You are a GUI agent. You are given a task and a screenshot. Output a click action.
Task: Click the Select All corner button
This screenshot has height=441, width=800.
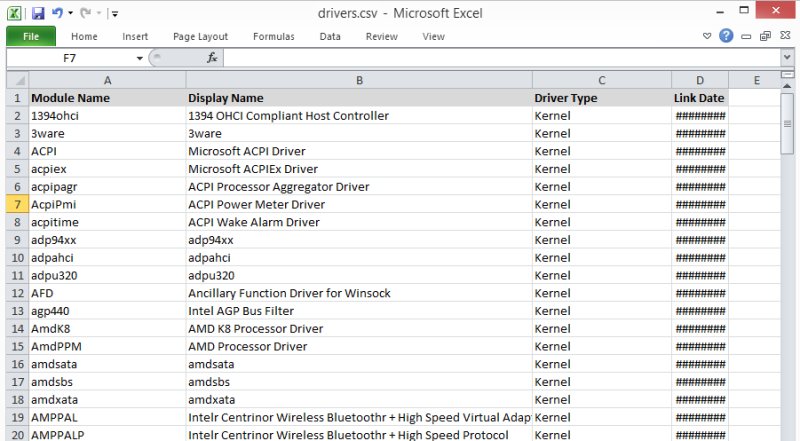pos(17,80)
